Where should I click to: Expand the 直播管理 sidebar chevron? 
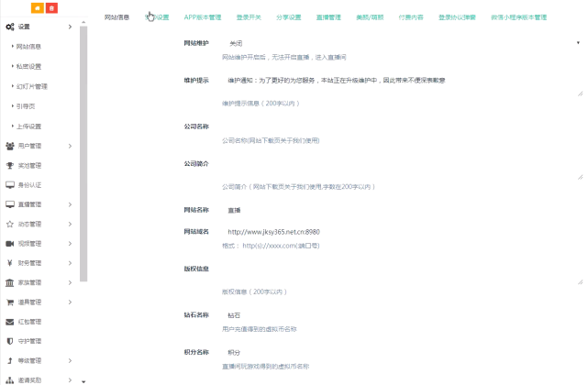[x=70, y=204]
